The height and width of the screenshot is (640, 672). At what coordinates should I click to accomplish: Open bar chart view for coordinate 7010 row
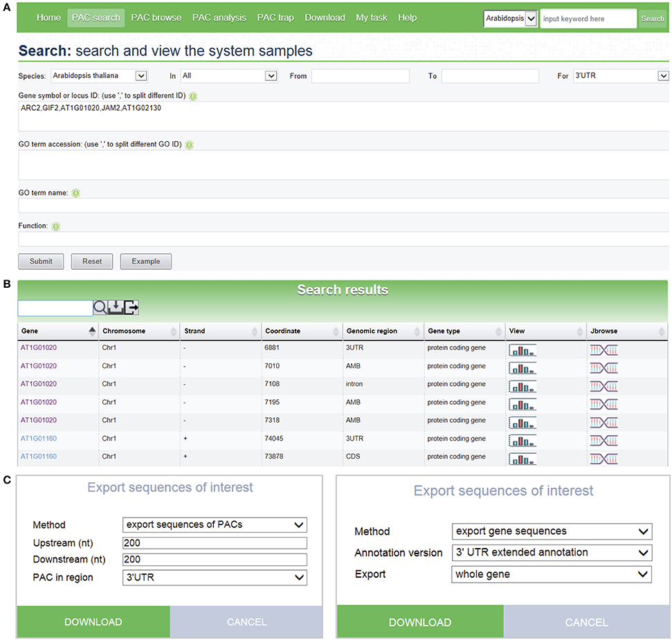[x=522, y=368]
